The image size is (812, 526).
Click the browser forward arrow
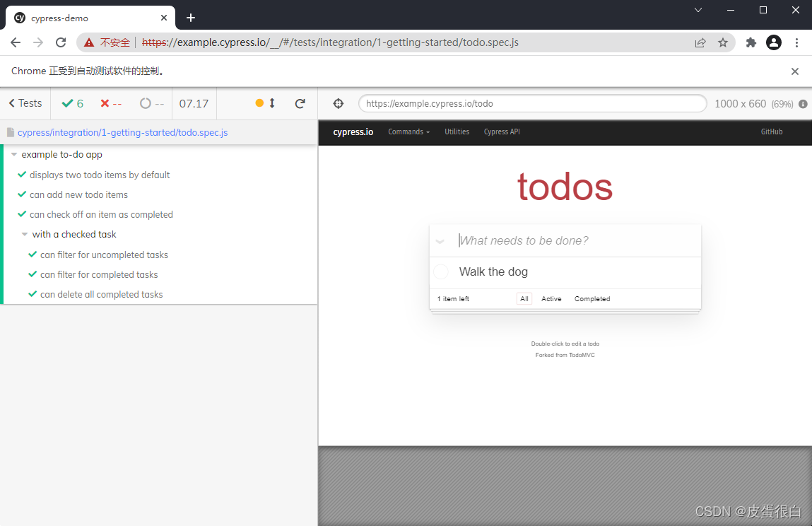(x=38, y=42)
